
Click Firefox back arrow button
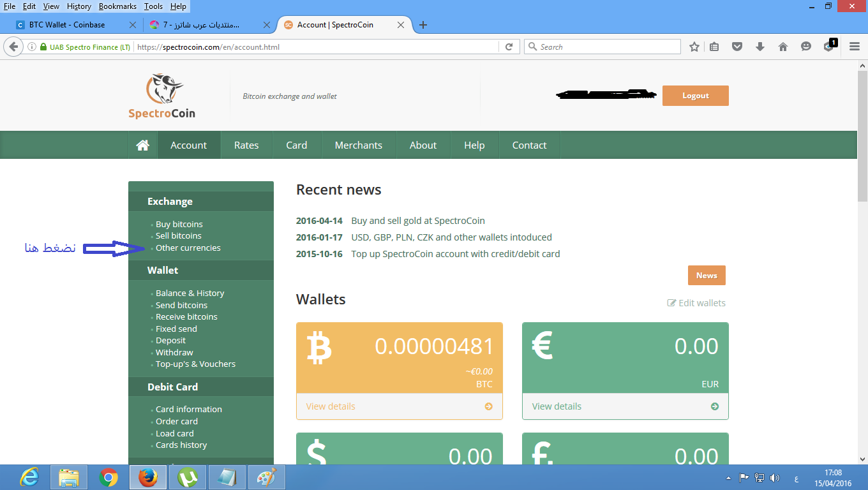tap(13, 47)
